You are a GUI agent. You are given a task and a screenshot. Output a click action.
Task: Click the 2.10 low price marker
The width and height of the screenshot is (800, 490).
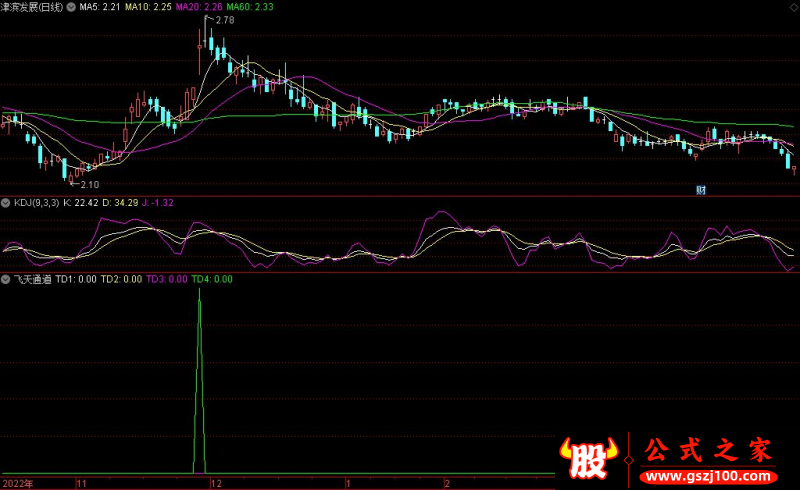[x=88, y=184]
